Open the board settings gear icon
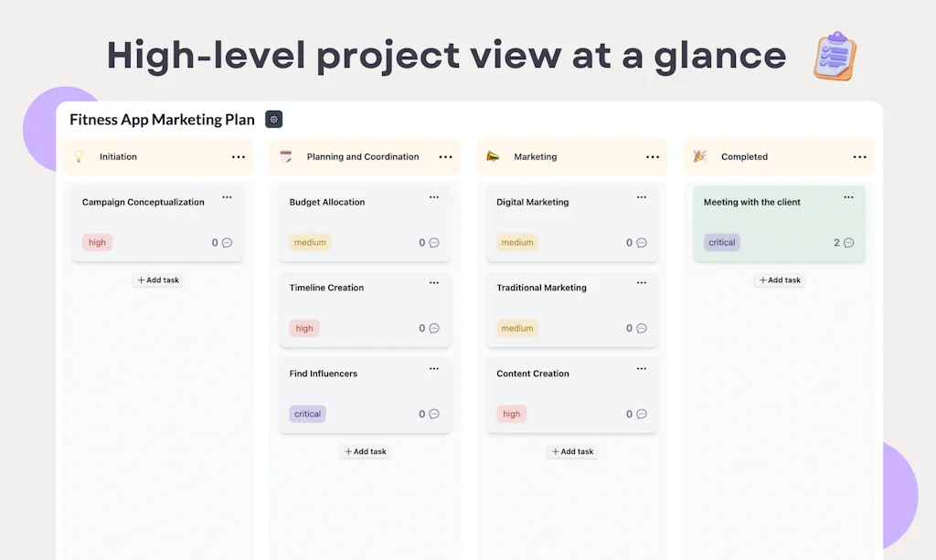Screen dimensions: 936x560 (273, 119)
